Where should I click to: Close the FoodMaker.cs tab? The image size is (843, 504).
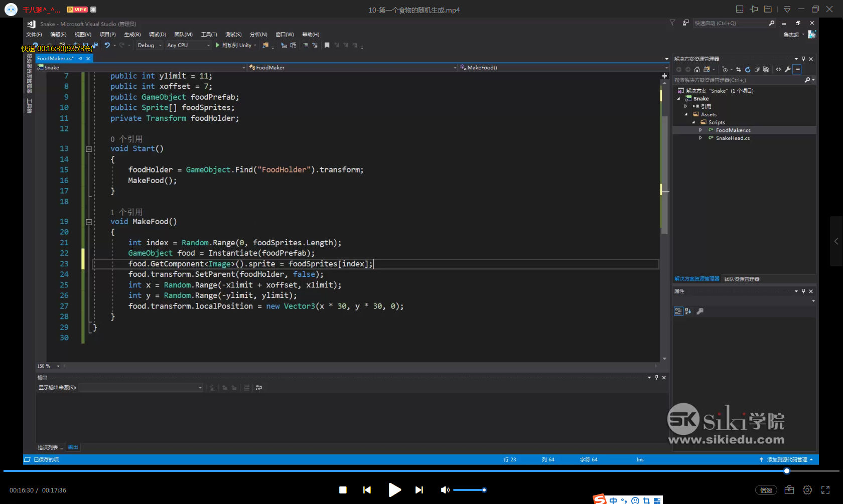point(88,59)
